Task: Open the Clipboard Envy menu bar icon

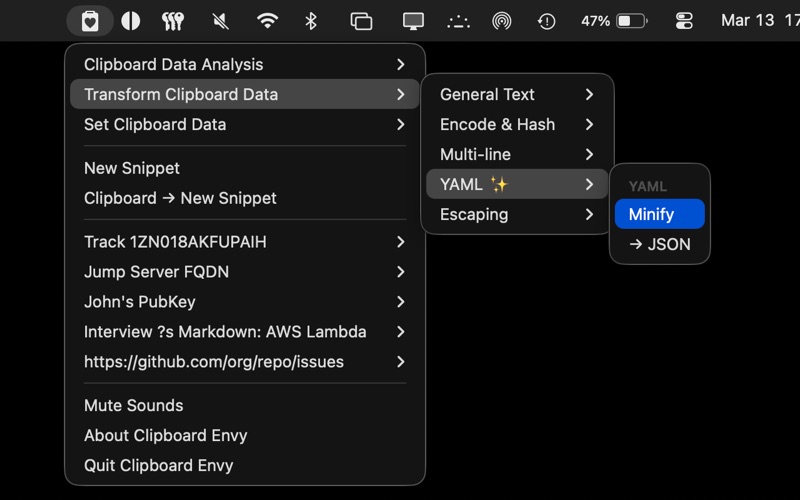Action: [90, 21]
